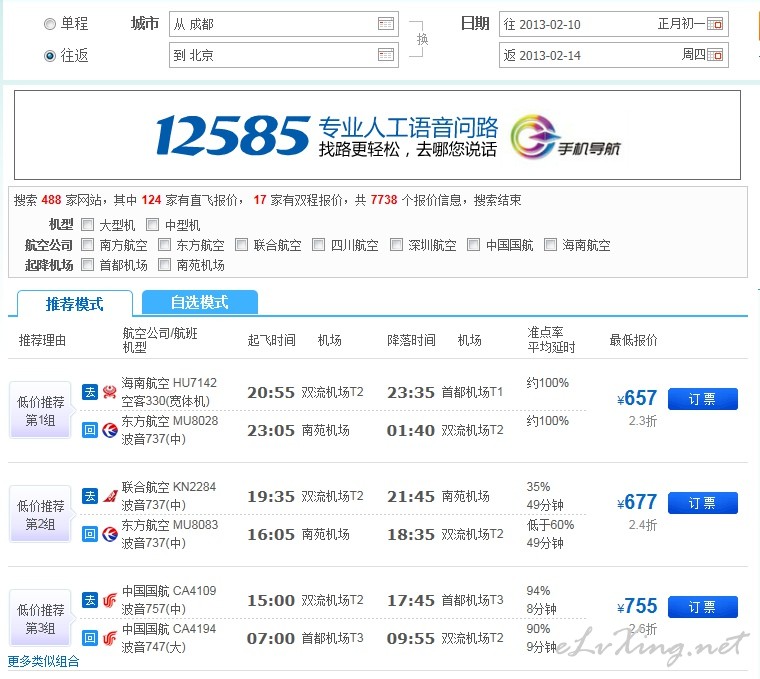This screenshot has width=760, height=679.
Task: Click the China Eastern logo beside MU8028
Action: tap(110, 430)
